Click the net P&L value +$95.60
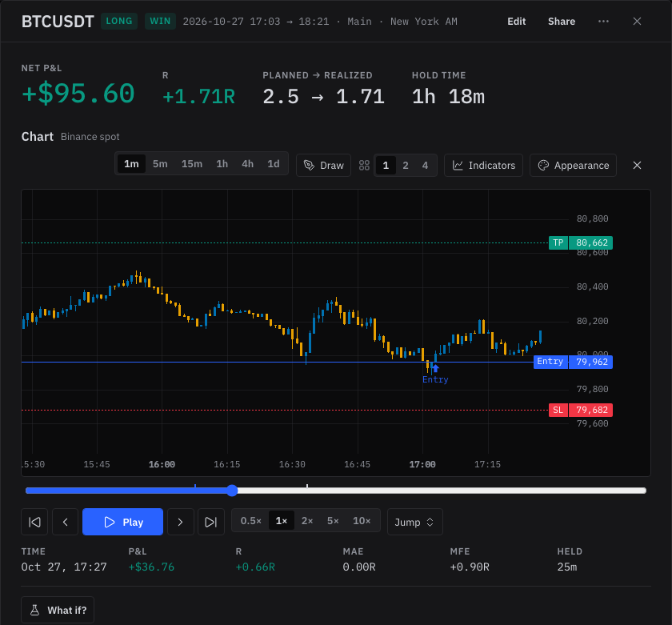Viewport: 672px width, 625px height. (x=78, y=94)
